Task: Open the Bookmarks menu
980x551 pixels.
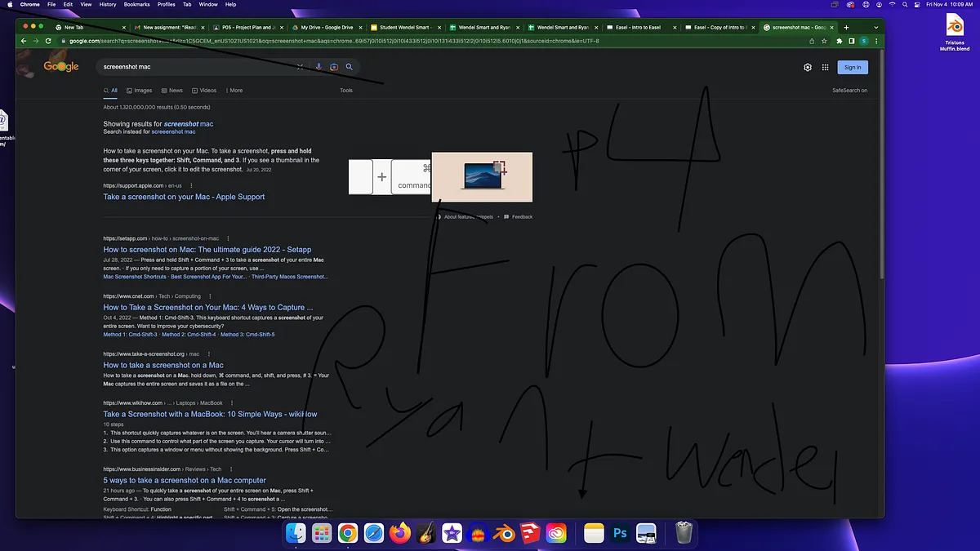Action: [x=136, y=4]
